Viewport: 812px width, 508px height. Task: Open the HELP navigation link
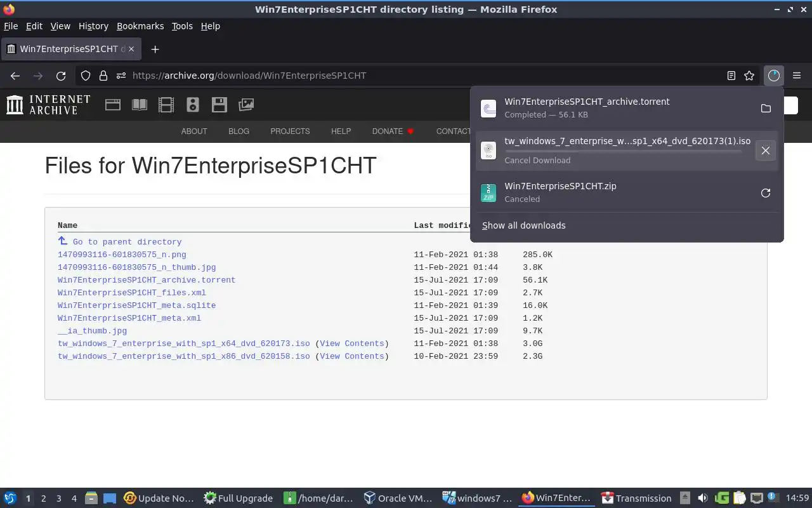pyautogui.click(x=341, y=131)
